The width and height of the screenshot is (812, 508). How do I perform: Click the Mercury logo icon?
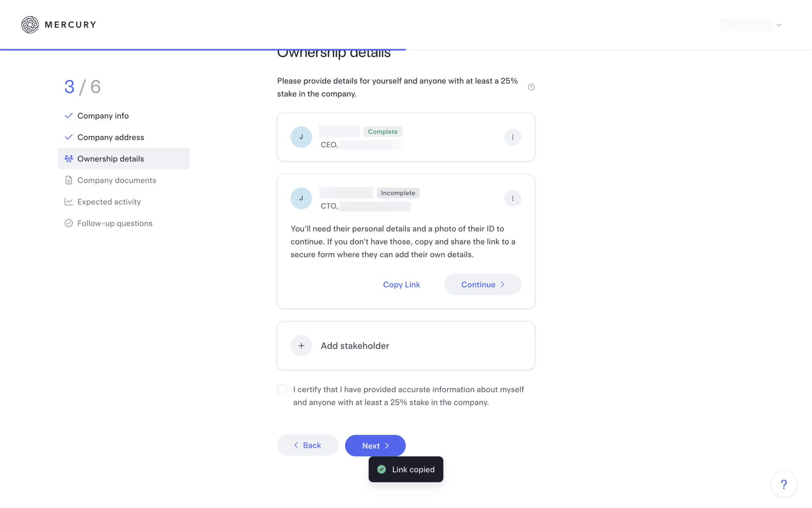tap(30, 25)
